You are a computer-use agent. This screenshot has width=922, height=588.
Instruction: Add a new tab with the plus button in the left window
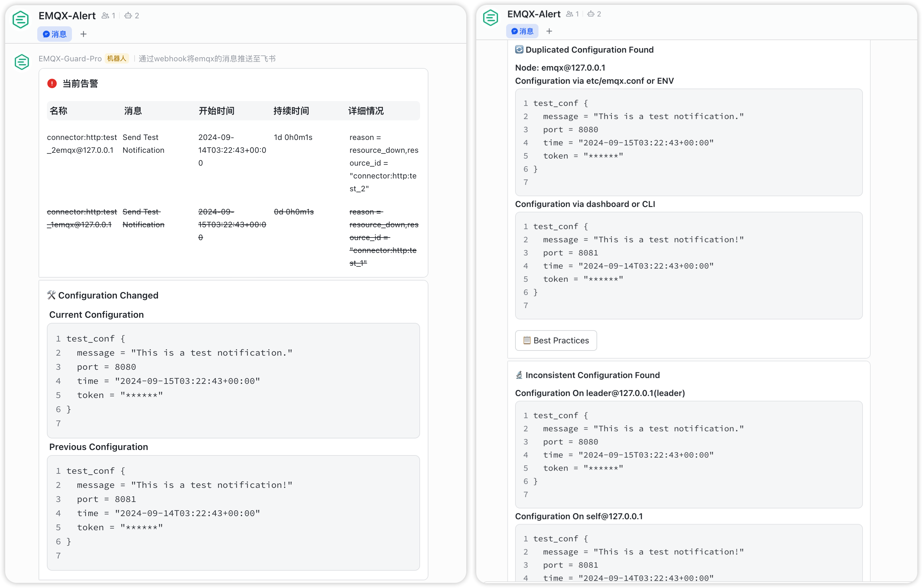83,34
